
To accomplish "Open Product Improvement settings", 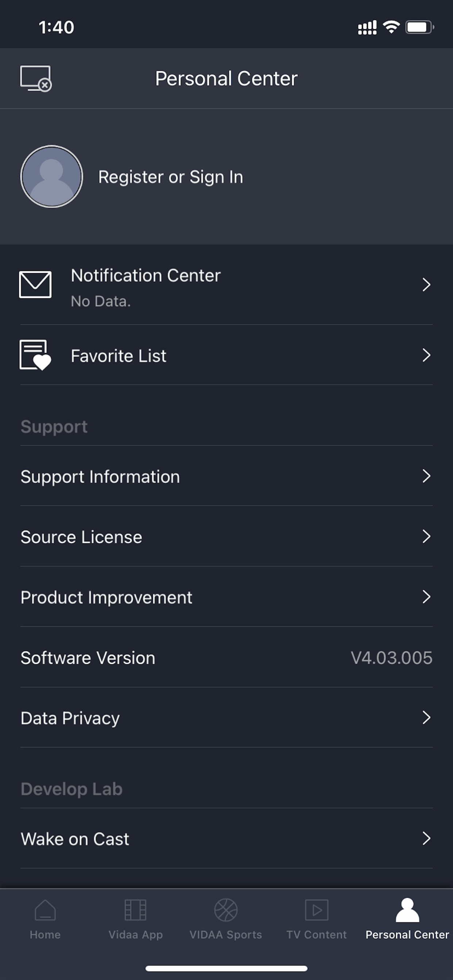I will tap(107, 597).
